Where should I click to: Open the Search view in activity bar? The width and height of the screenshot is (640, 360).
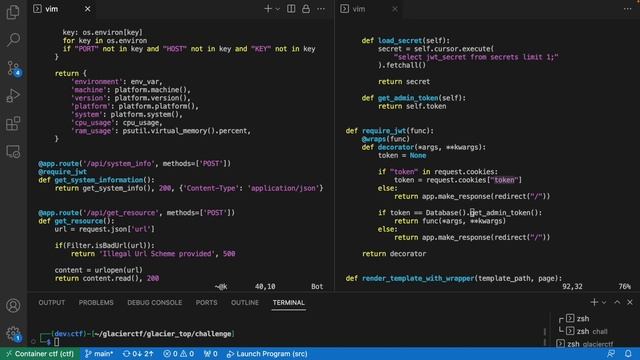pyautogui.click(x=13, y=40)
